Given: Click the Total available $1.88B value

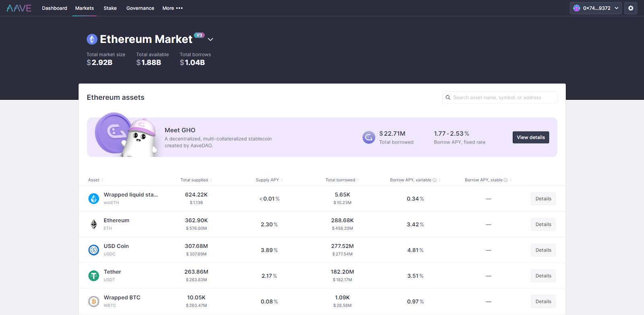Looking at the screenshot, I should (149, 62).
